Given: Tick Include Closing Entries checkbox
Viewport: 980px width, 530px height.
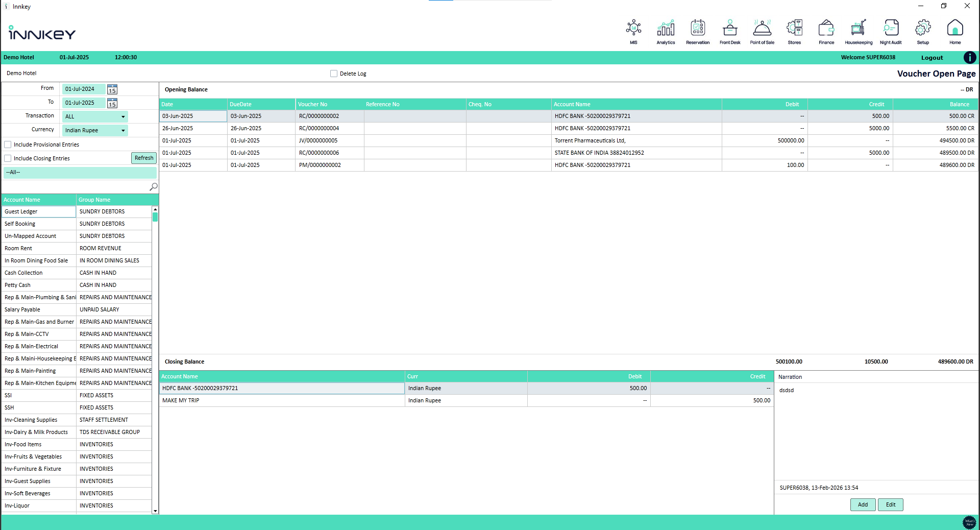Looking at the screenshot, I should 8,158.
